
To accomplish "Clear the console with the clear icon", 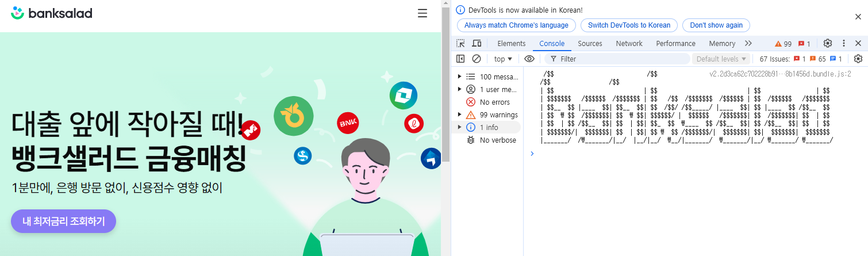I will pos(477,59).
